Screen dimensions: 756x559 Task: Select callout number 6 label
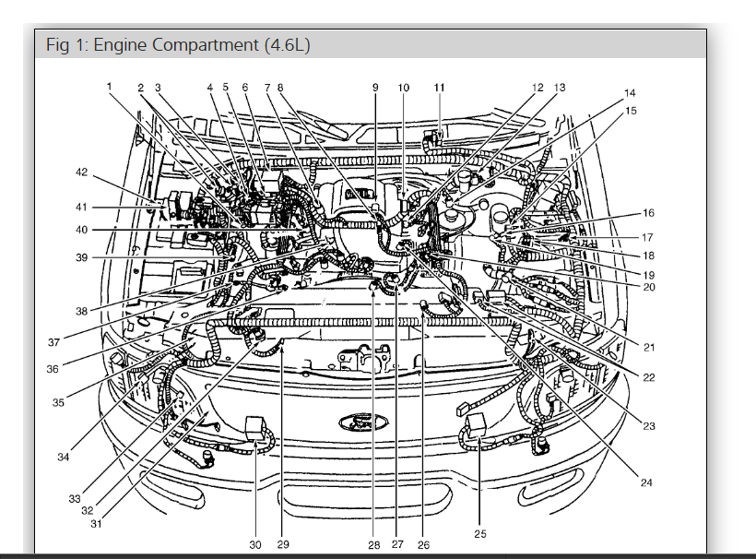(245, 87)
